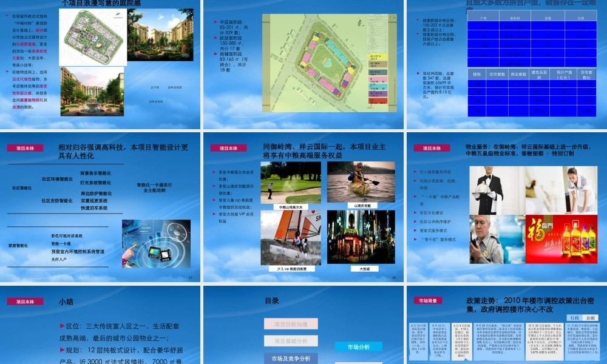Open the slide titled 目录

coord(303,325)
